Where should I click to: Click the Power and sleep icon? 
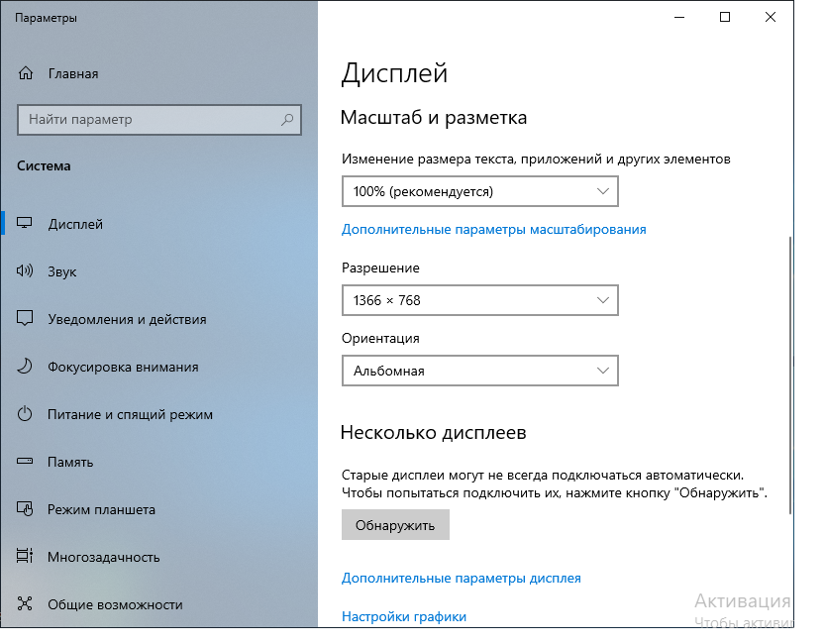(x=24, y=413)
